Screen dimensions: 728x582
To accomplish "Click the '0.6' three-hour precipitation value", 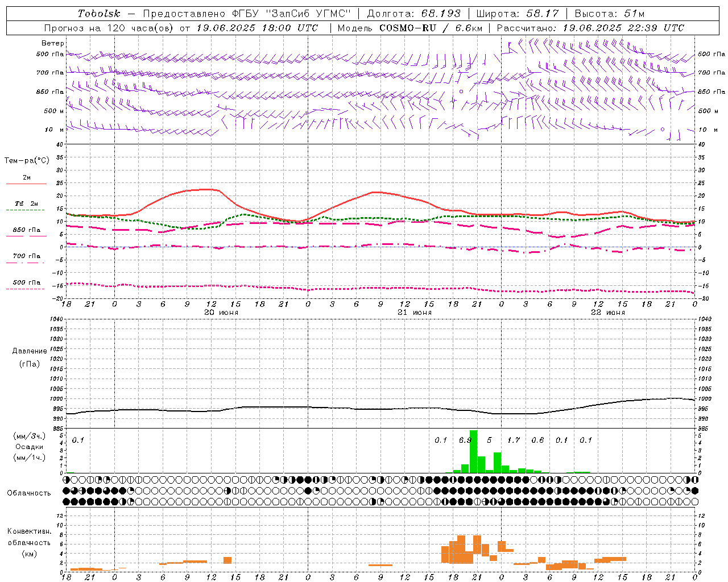I will pyautogui.click(x=537, y=440).
